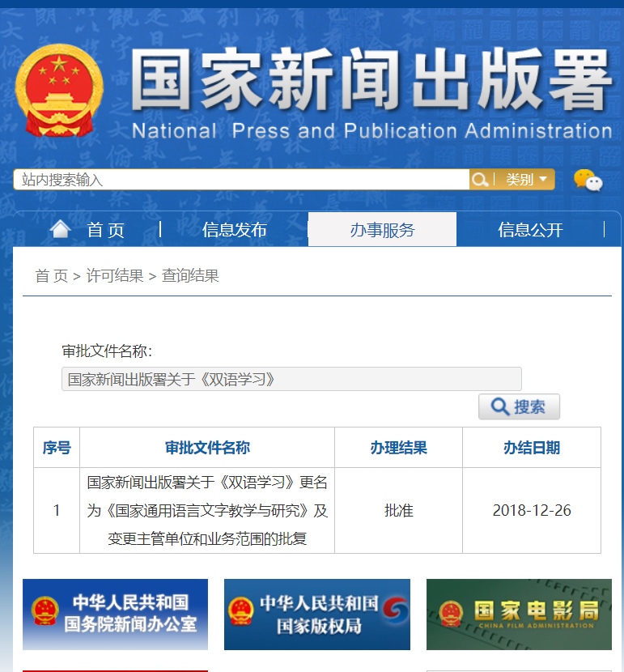Screen dimensions: 624x672
Task: Click 首页 in the breadcrumb
Action: pos(52,275)
